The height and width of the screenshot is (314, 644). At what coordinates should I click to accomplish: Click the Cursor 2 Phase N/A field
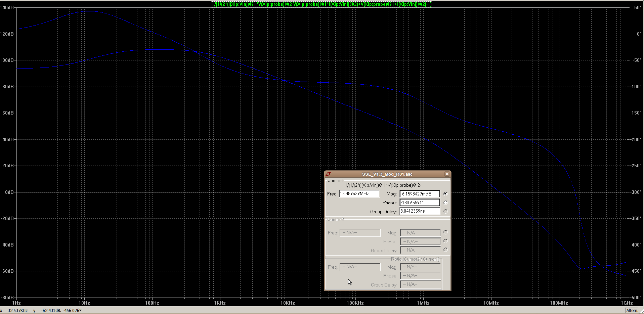click(421, 241)
